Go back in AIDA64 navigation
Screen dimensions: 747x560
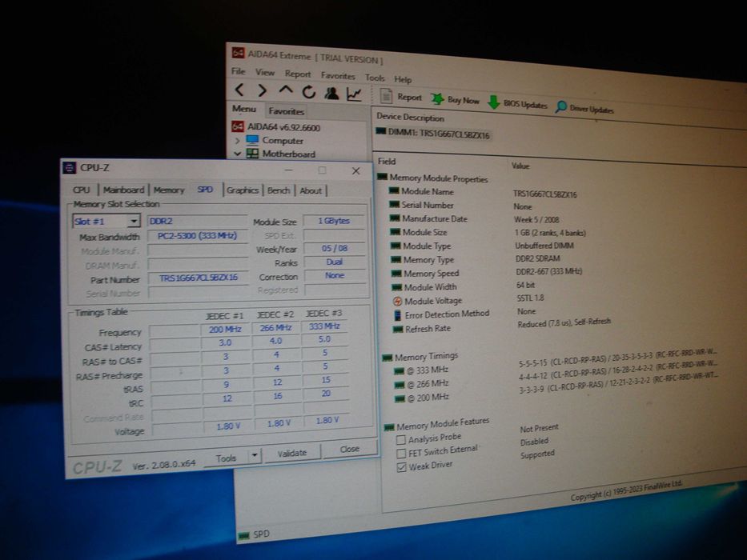pos(239,89)
